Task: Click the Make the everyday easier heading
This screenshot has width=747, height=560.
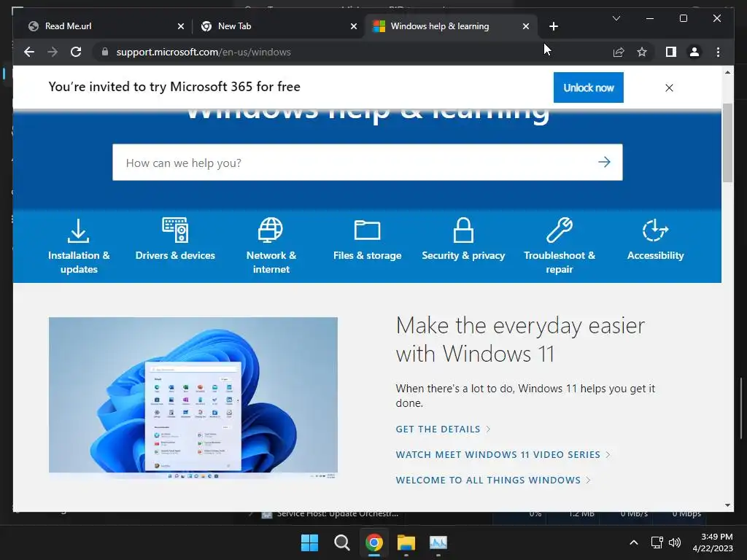Action: (520, 340)
